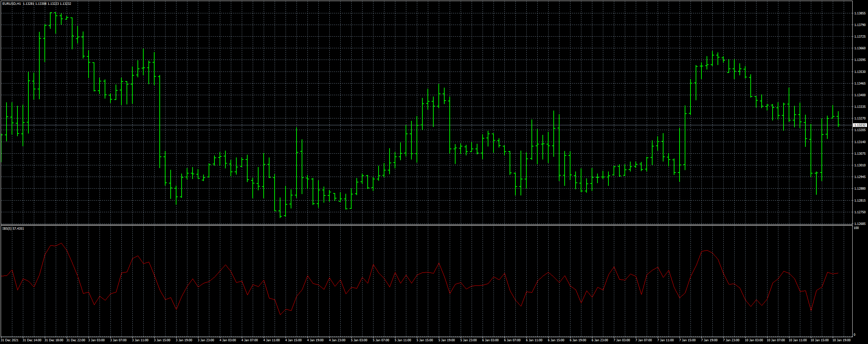Image resolution: width=868 pixels, height=344 pixels.
Task: Click the 100 level on indicator scale
Action: click(x=856, y=228)
